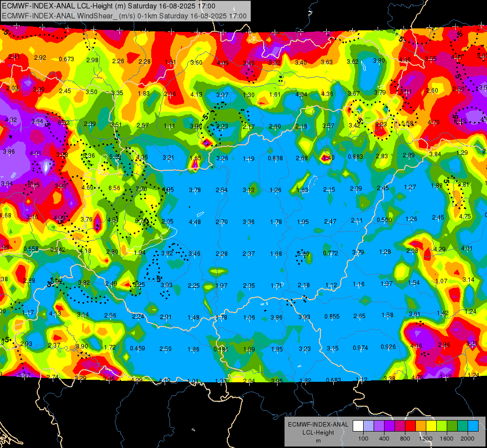The width and height of the screenshot is (487, 448).
Task: Click the LCL-Height title line at top
Action: 108,6
